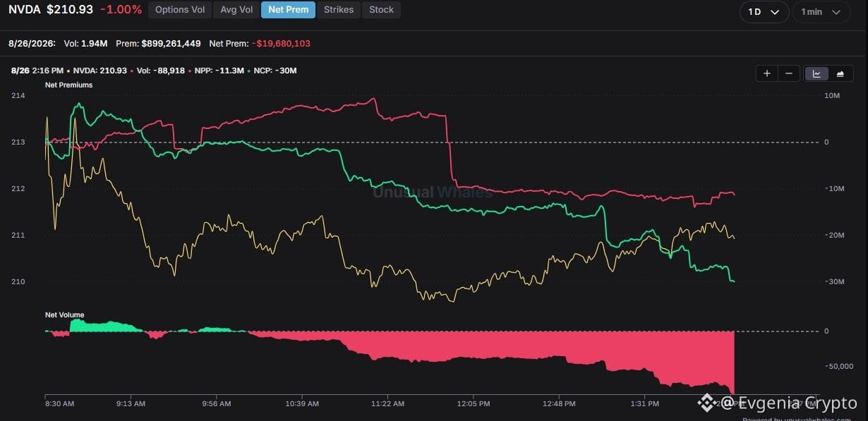Open the Stock tab
Screen dimensions: 868x421
tap(382, 10)
